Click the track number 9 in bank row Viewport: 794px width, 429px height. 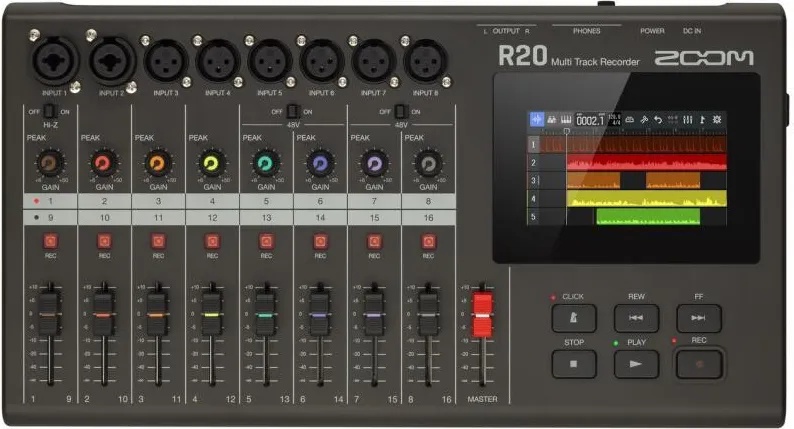coord(50,217)
